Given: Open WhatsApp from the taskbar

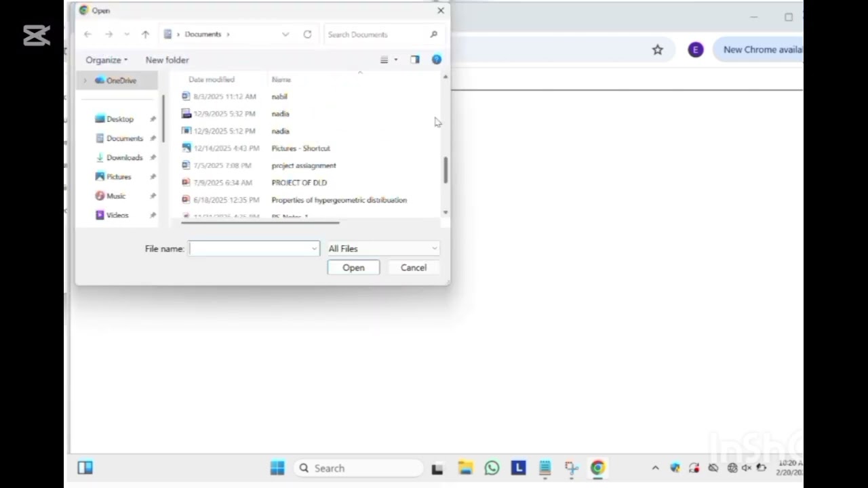Looking at the screenshot, I should 492,468.
